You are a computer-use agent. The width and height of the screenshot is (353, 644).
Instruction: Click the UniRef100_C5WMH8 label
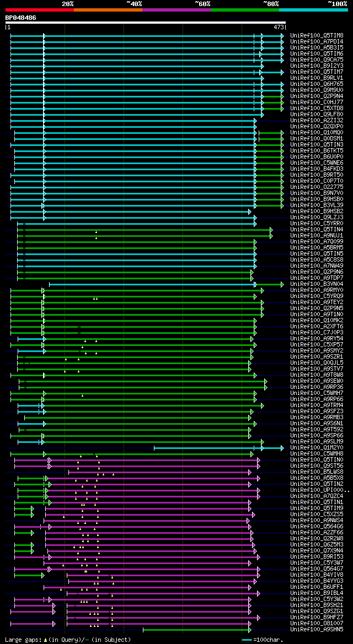click(317, 453)
